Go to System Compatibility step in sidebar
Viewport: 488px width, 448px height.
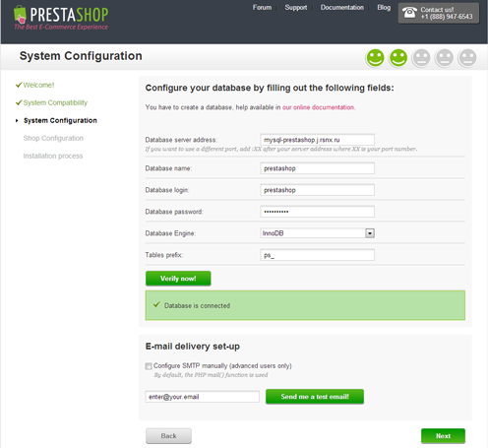pyautogui.click(x=55, y=102)
